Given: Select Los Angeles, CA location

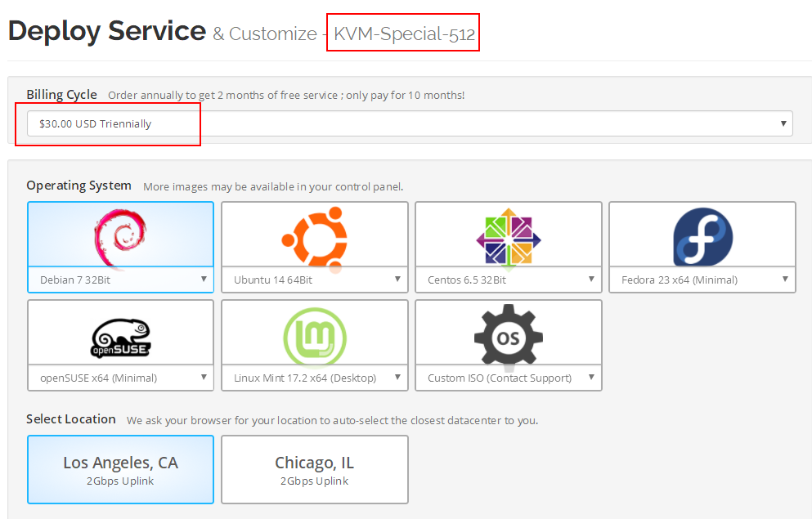Looking at the screenshot, I should 120,470.
